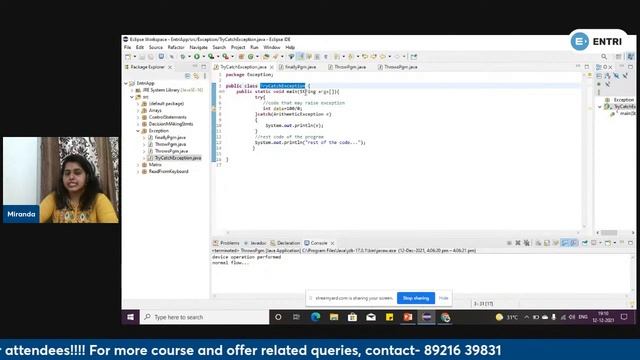The width and height of the screenshot is (640, 360).
Task: Open the Debug button dropdown arrow
Action: tap(189, 56)
